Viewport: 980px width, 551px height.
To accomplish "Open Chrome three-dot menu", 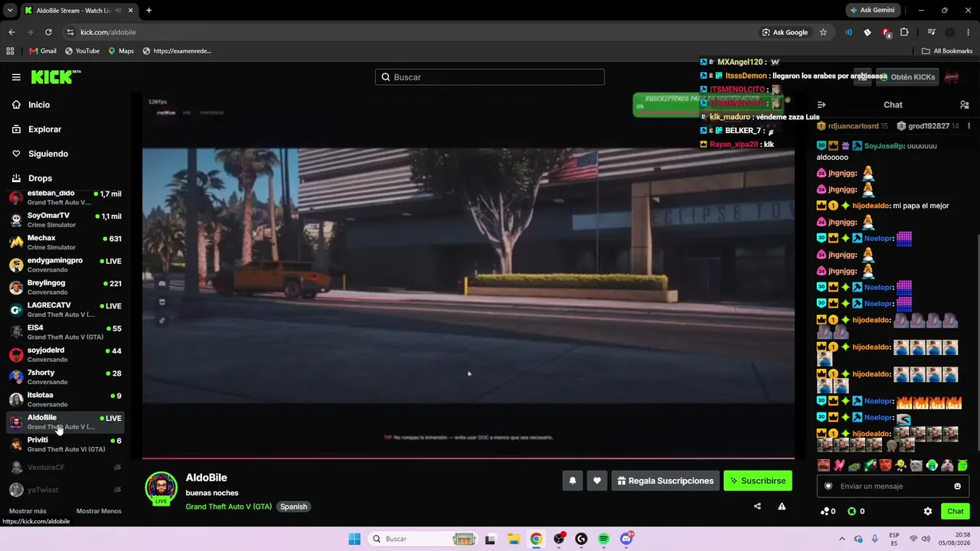I will [969, 32].
